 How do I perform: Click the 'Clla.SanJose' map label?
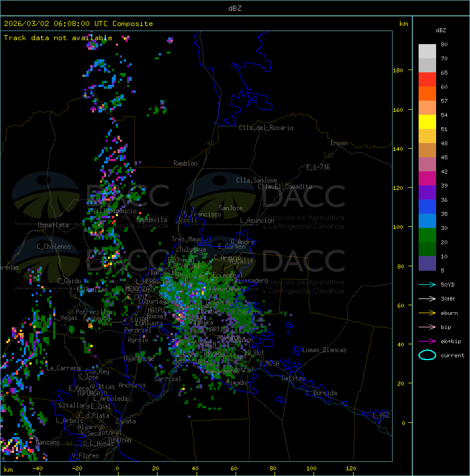coord(256,180)
